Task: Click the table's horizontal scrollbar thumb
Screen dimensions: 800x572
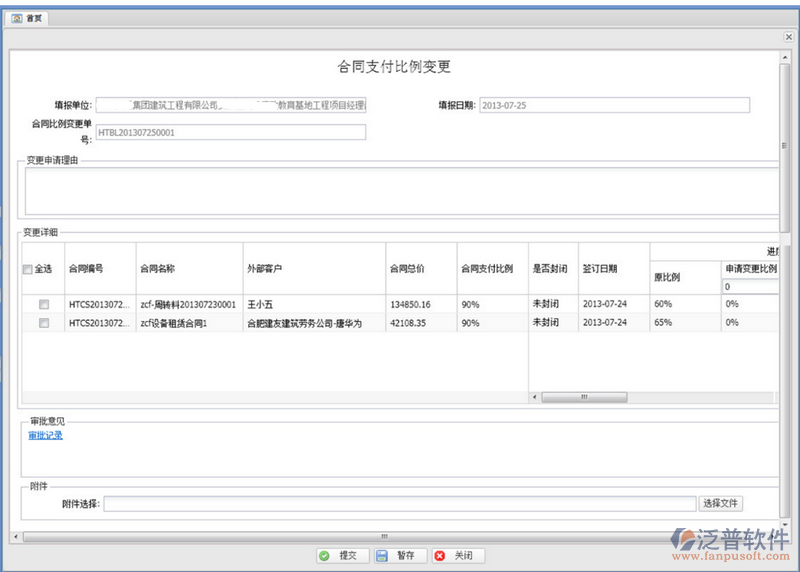Action: click(x=577, y=397)
